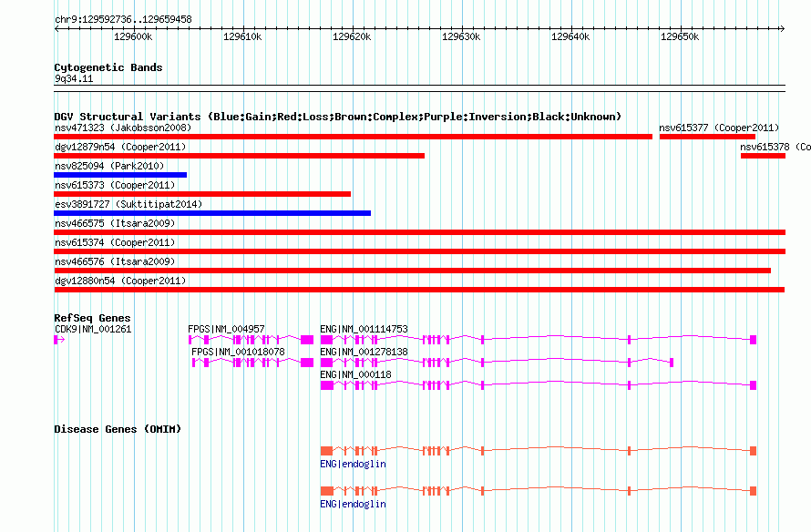Click the 129650k ruler position label
The height and width of the screenshot is (532, 811).
tap(680, 36)
